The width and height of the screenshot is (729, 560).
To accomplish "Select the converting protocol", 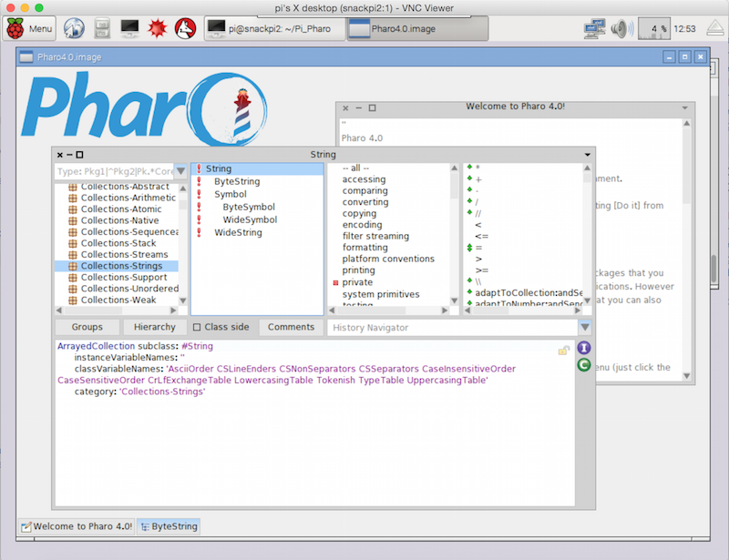I will pos(365,202).
